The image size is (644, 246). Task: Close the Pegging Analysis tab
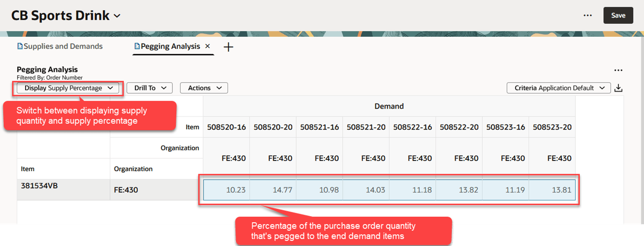[208, 46]
